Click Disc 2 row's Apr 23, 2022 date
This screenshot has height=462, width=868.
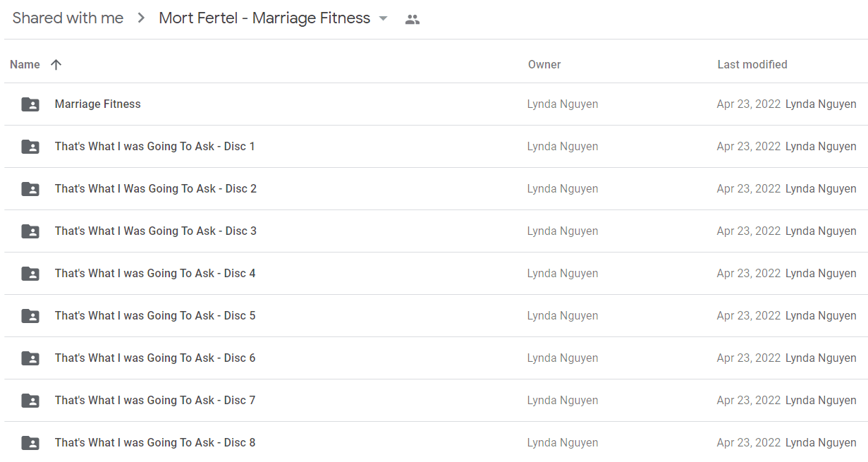[x=748, y=188]
